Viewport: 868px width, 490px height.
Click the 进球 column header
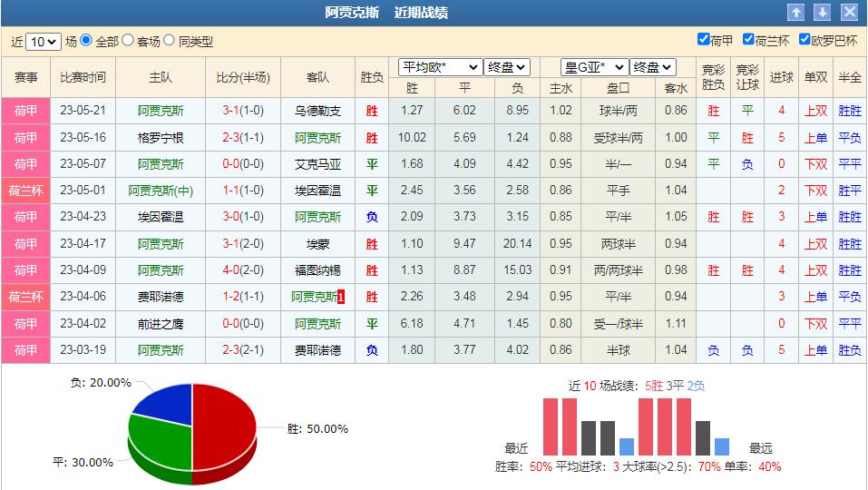[781, 77]
